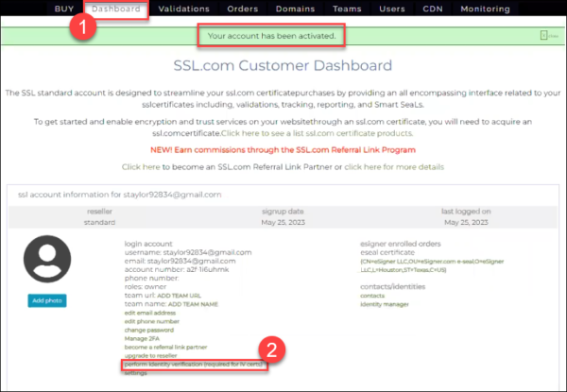Click the 'esigner enrolled orders' label
Viewport: 567px width, 392px height.
click(401, 244)
